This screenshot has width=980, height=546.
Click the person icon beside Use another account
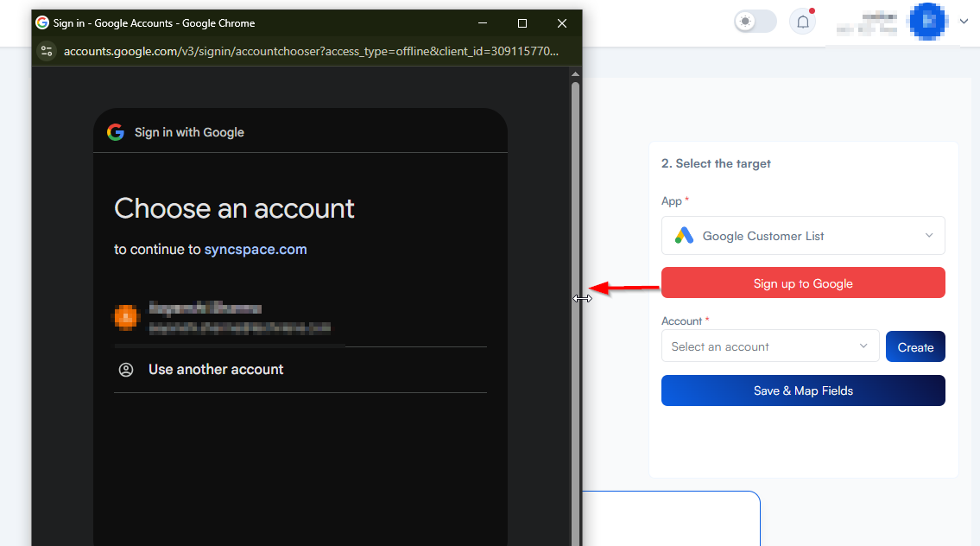pos(126,370)
